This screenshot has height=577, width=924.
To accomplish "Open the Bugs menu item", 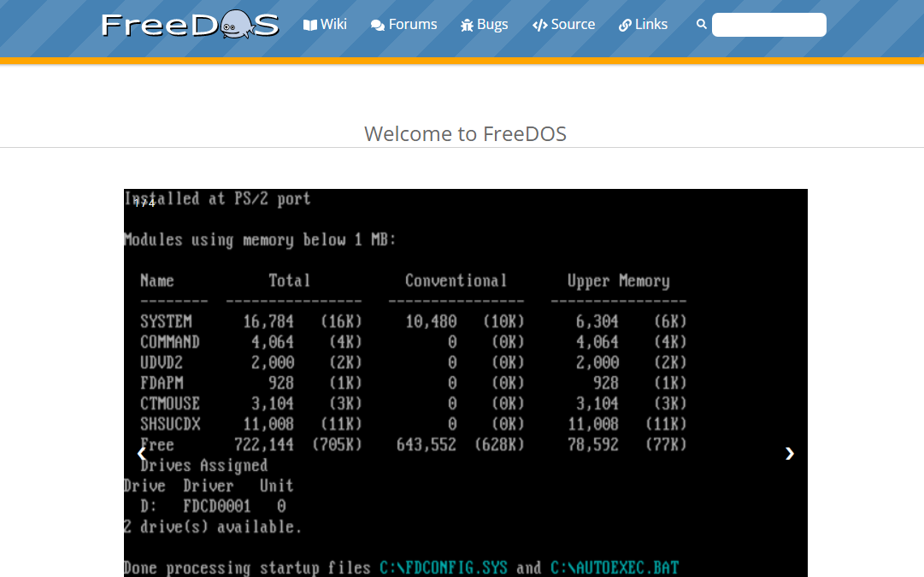I will click(484, 24).
